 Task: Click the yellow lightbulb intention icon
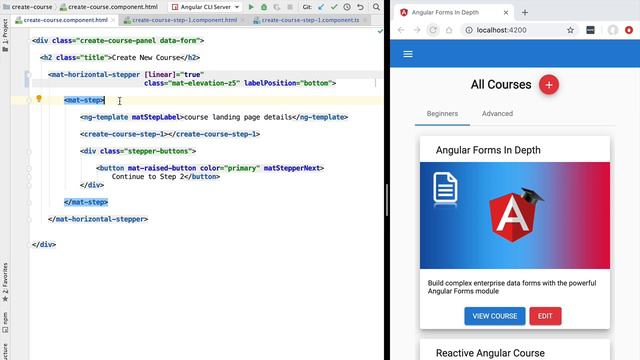pyautogui.click(x=39, y=98)
